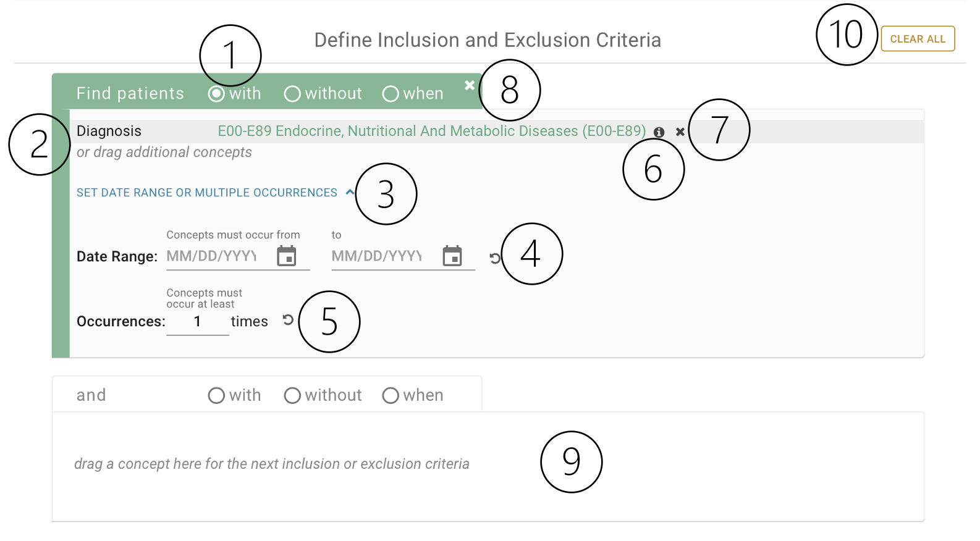Image resolution: width=980 pixels, height=541 pixels.
Task: Reset the date range values
Action: [495, 258]
